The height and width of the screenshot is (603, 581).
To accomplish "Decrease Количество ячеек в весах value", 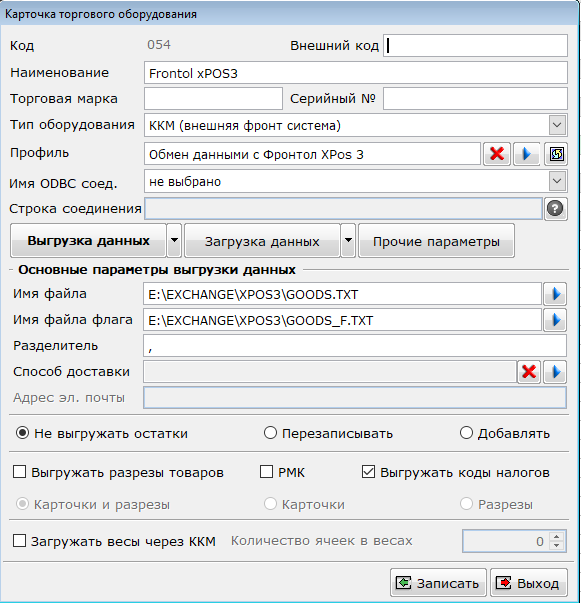I will click(x=557, y=546).
